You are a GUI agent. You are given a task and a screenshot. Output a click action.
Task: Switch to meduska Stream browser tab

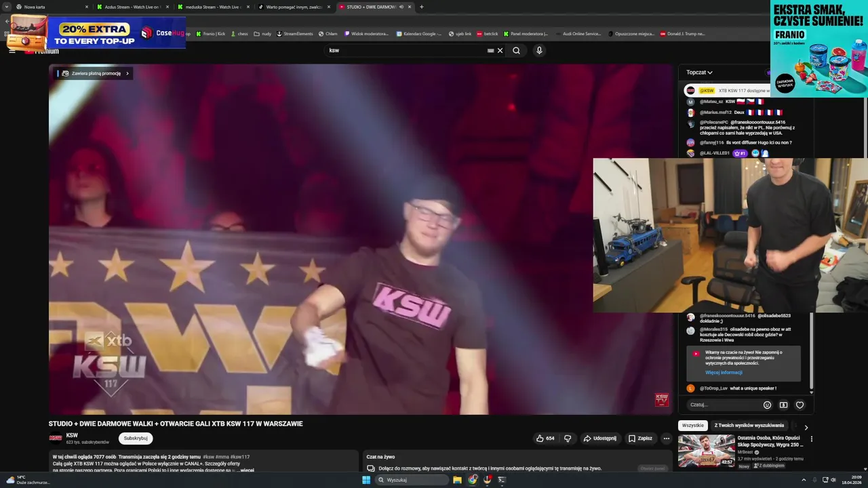[213, 7]
